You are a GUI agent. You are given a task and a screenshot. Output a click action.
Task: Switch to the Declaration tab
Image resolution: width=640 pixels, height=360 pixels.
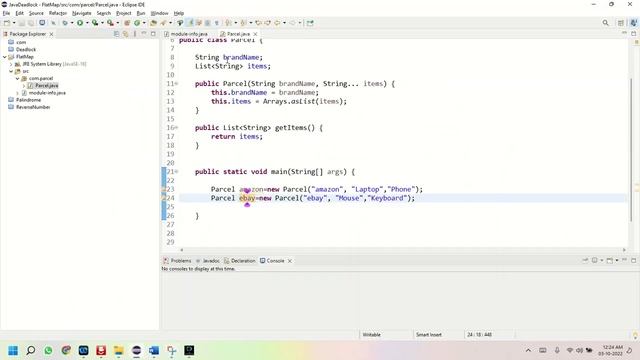pyautogui.click(x=240, y=261)
